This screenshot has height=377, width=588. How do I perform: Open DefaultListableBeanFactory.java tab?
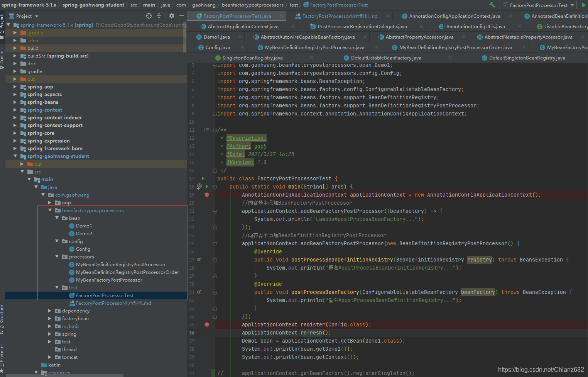pyautogui.click(x=382, y=58)
